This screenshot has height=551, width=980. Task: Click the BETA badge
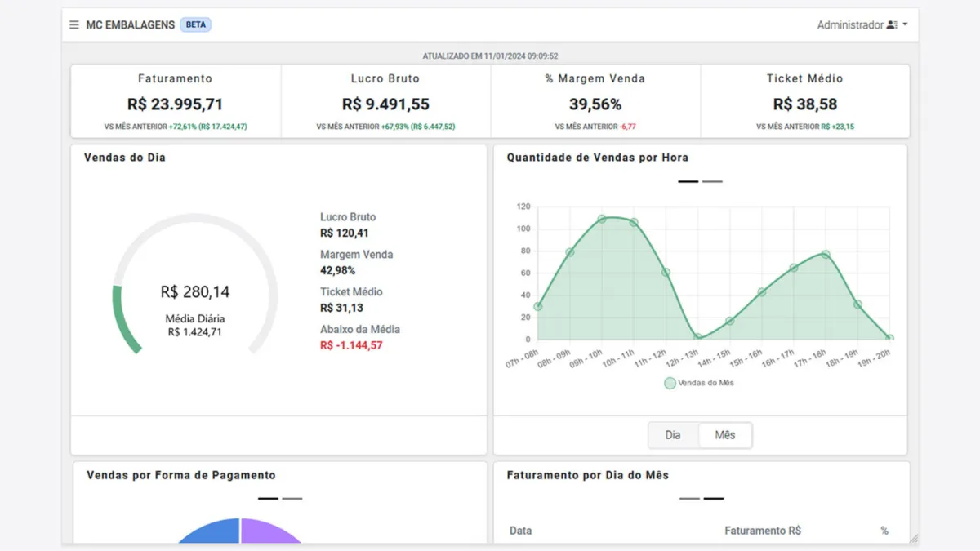coord(196,24)
